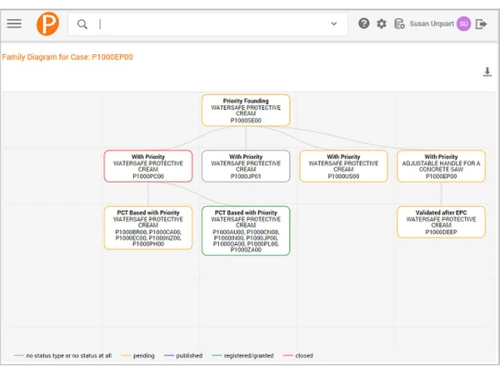Download the family diagram
Viewport: 500px width, 375px height.
[487, 72]
